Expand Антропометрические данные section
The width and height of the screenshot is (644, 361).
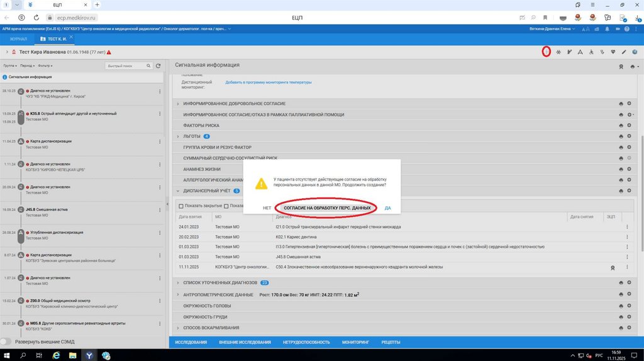click(x=178, y=294)
